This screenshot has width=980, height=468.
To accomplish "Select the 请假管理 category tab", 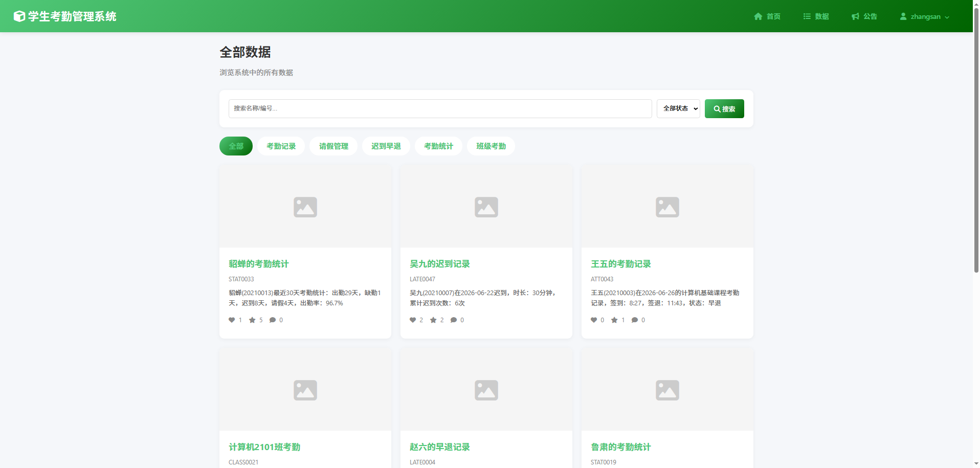I will point(333,146).
